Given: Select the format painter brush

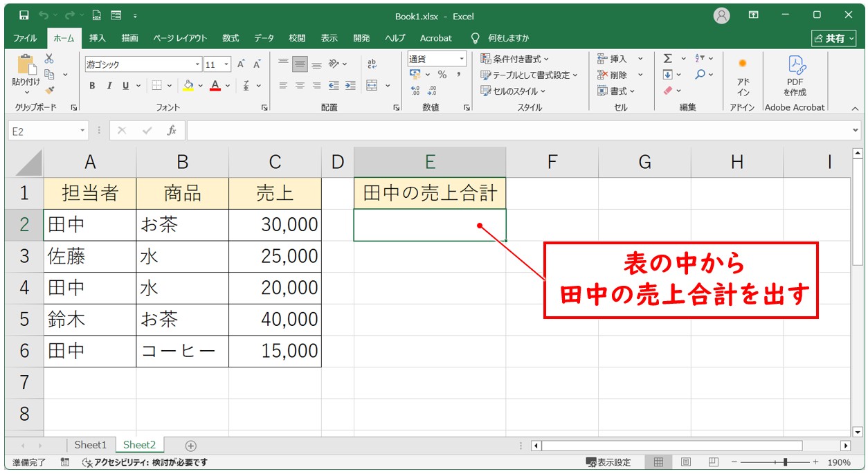Looking at the screenshot, I should click(49, 89).
